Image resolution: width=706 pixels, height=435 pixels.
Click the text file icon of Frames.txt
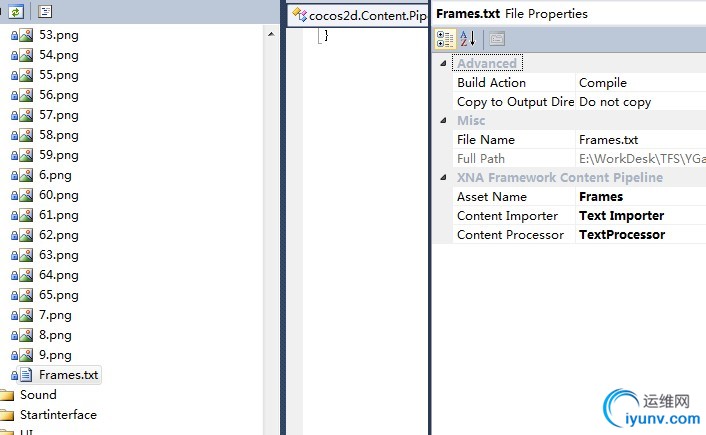pyautogui.click(x=26, y=375)
